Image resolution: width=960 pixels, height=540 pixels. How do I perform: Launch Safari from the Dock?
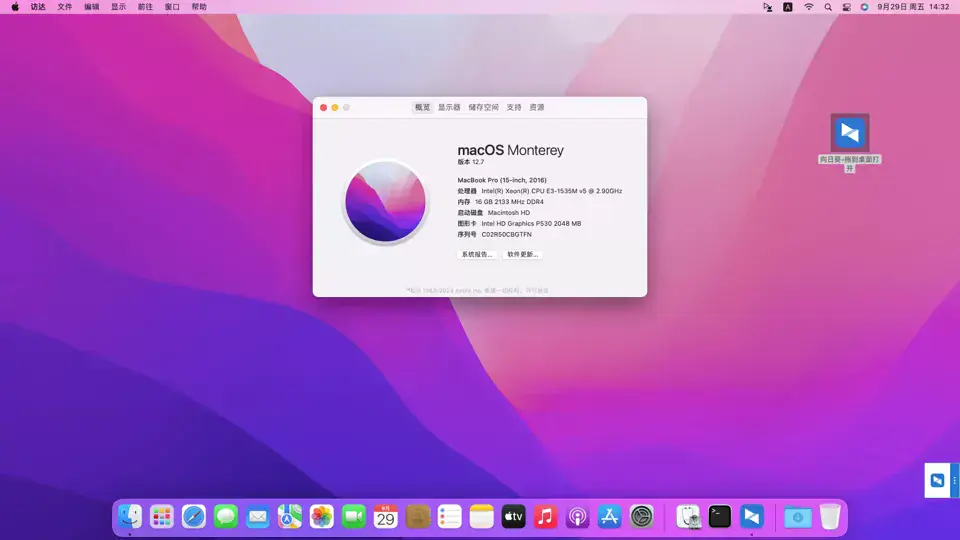pyautogui.click(x=193, y=517)
